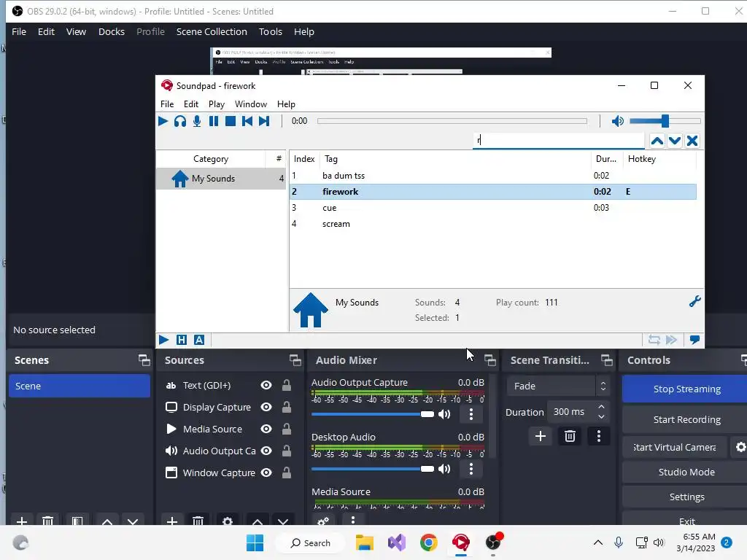Image resolution: width=747 pixels, height=560 pixels.
Task: Open OBS Tools menu
Action: [x=270, y=31]
